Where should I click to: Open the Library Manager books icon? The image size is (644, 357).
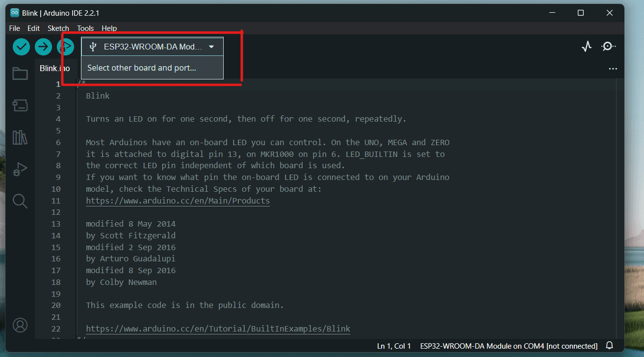tap(20, 137)
